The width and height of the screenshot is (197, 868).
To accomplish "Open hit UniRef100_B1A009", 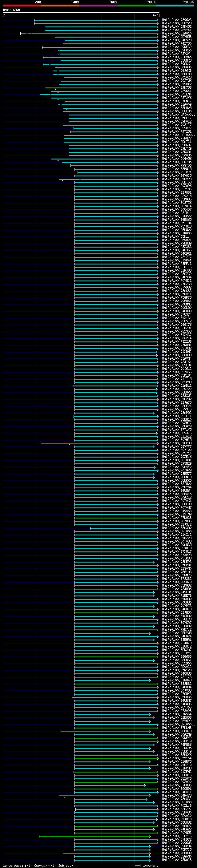I will (x=176, y=104).
